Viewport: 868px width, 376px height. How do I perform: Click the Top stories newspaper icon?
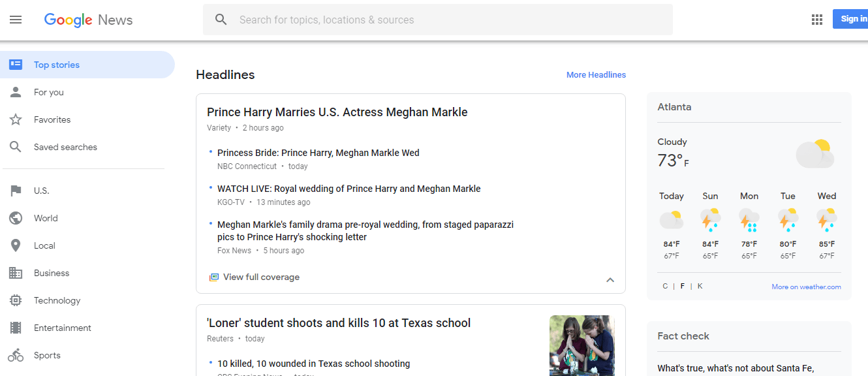tap(16, 65)
